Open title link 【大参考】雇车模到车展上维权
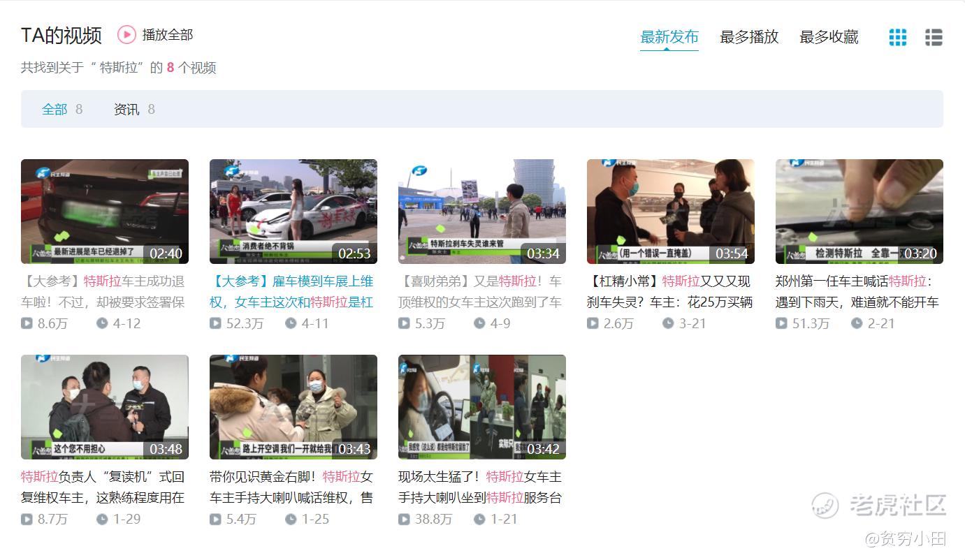 292,292
